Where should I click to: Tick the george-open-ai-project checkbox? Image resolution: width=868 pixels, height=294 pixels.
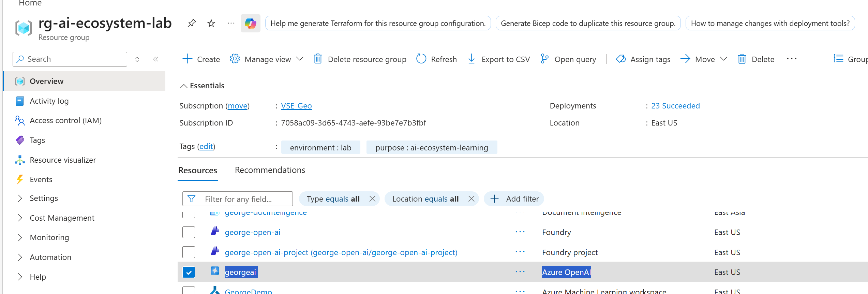click(189, 252)
